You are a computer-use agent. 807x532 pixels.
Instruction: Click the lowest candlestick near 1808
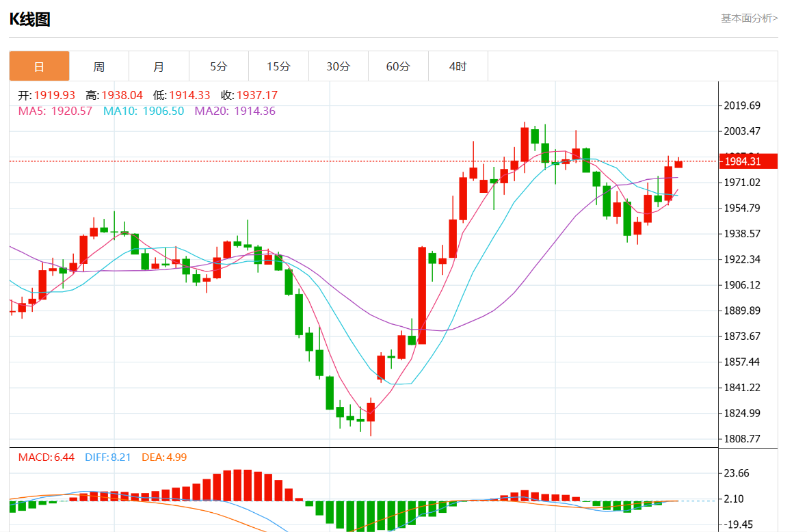pos(371,416)
